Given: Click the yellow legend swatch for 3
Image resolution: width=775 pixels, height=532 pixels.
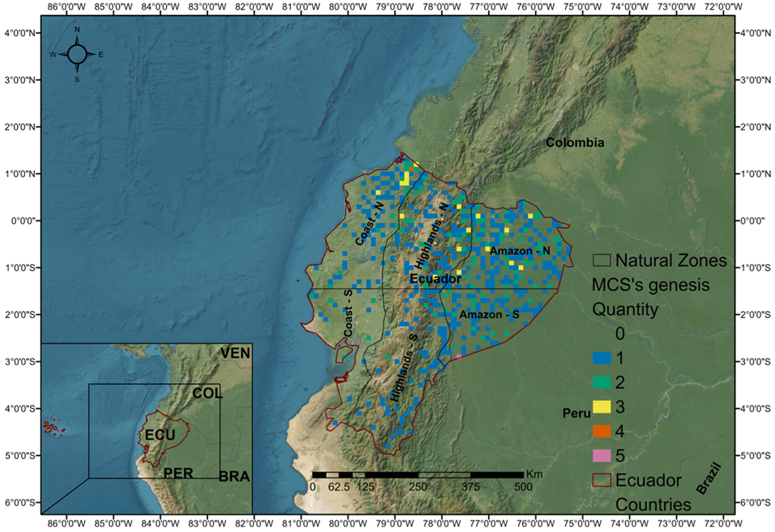Looking at the screenshot, I should click(x=602, y=407).
